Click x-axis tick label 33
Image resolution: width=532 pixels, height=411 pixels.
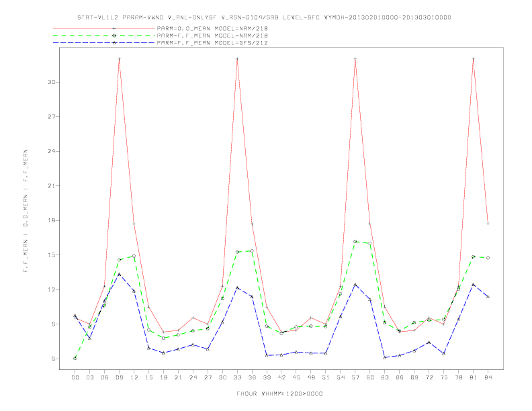pos(237,377)
